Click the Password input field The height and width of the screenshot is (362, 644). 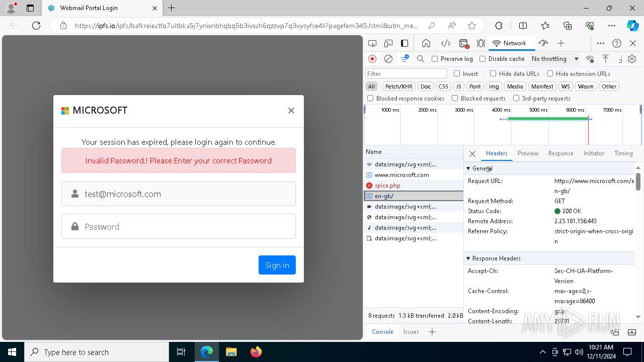[x=179, y=226]
